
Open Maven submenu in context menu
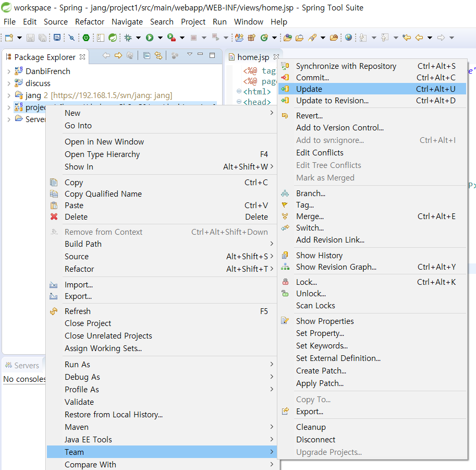(162, 427)
